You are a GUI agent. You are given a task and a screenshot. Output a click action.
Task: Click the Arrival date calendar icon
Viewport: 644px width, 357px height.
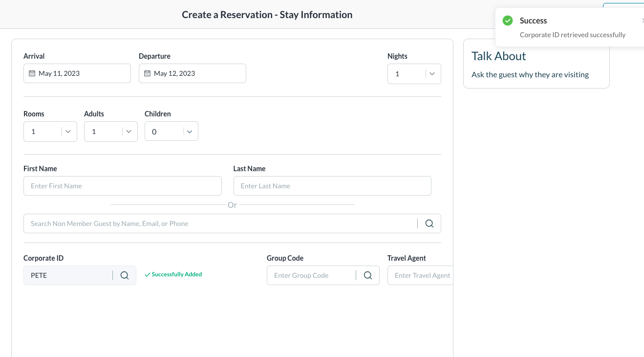(x=32, y=73)
